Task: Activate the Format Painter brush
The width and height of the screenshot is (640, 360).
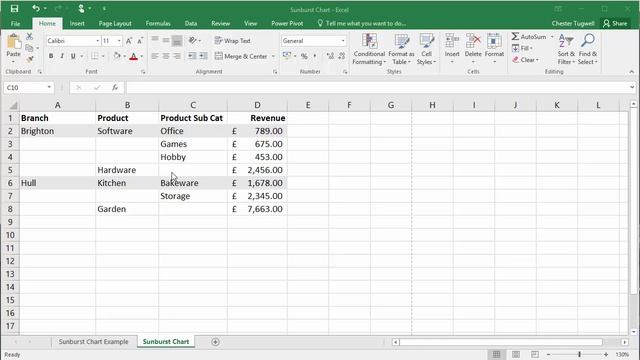Action: (29, 60)
